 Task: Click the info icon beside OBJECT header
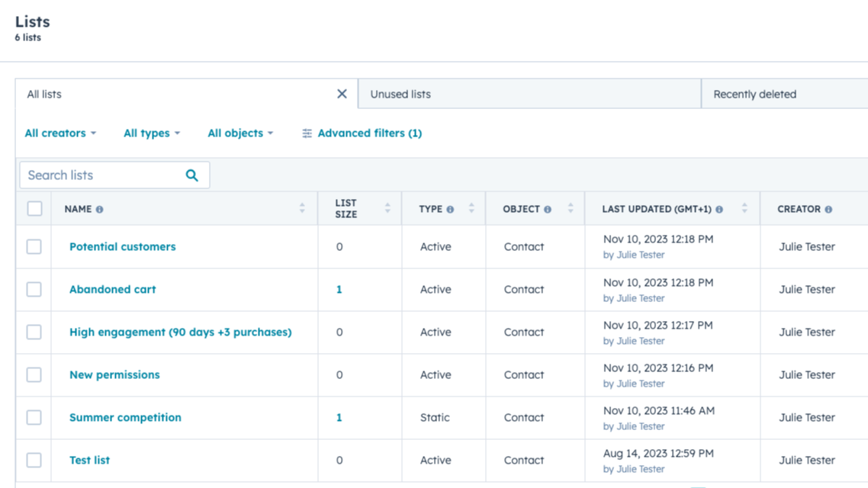point(548,210)
